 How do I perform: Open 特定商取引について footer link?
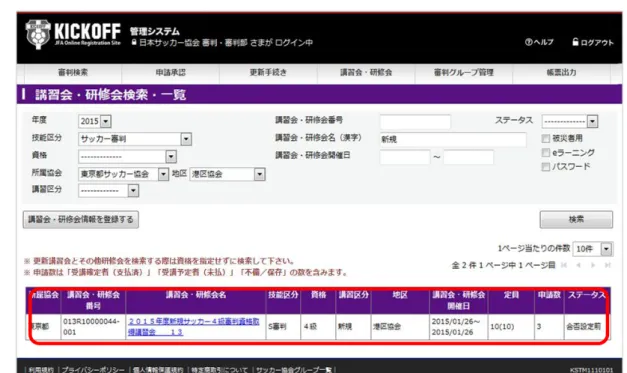tap(220, 370)
